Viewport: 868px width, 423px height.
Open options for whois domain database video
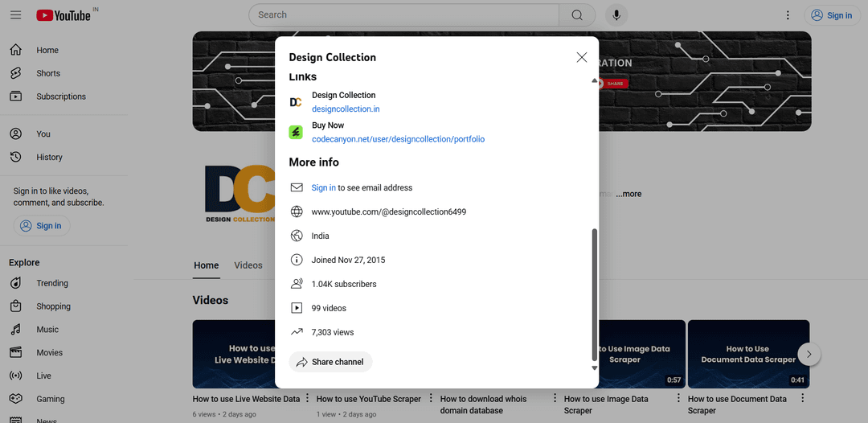point(555,398)
